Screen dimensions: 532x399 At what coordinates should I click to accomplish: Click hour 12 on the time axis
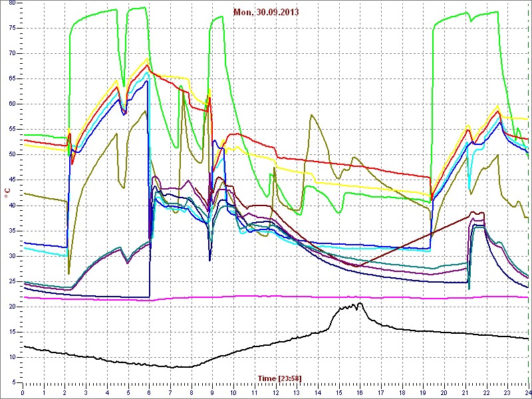pyautogui.click(x=275, y=392)
